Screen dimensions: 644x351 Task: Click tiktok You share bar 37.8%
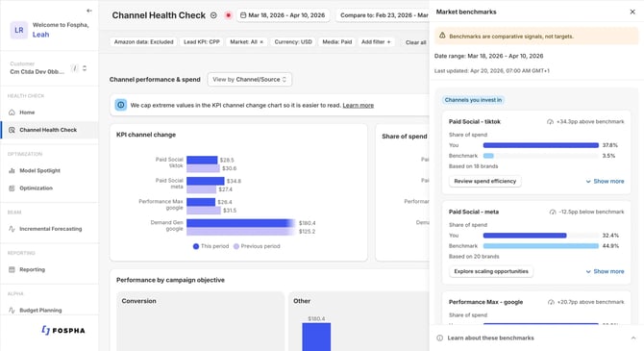tap(541, 145)
